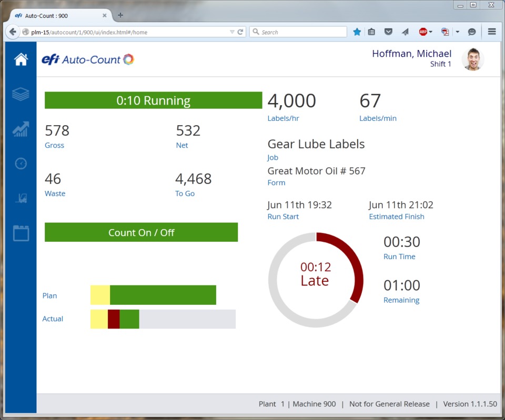Click the Actual label
The height and width of the screenshot is (420, 505).
(x=53, y=319)
